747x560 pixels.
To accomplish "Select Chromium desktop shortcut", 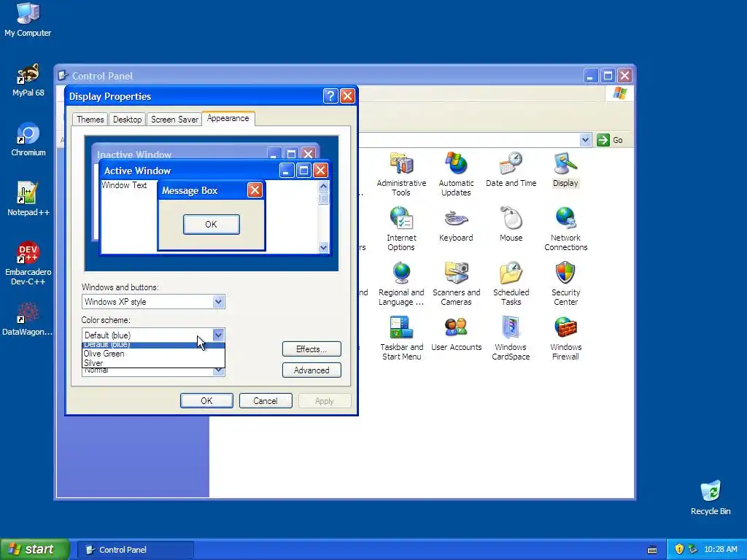I will [28, 140].
